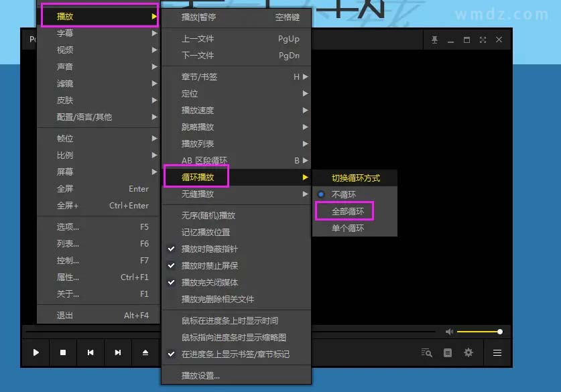Skip to the next file with the skip-forward icon
The height and width of the screenshot is (392, 561).
click(x=118, y=352)
